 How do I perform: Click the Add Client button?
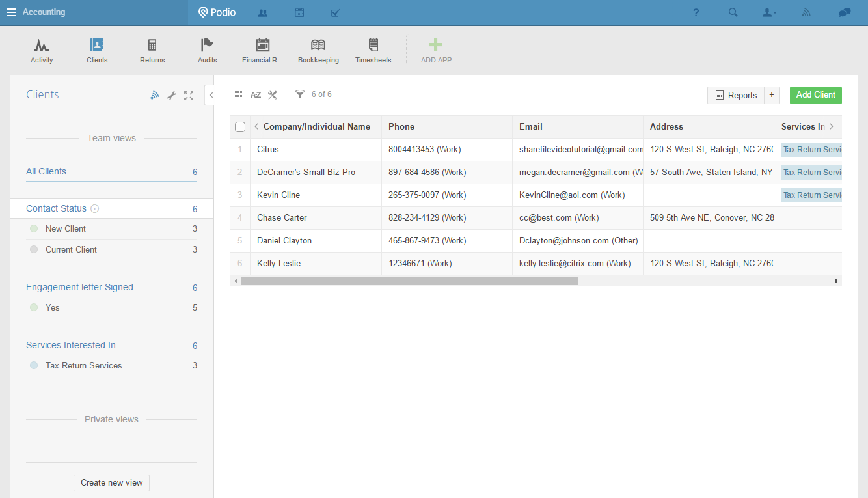click(815, 95)
